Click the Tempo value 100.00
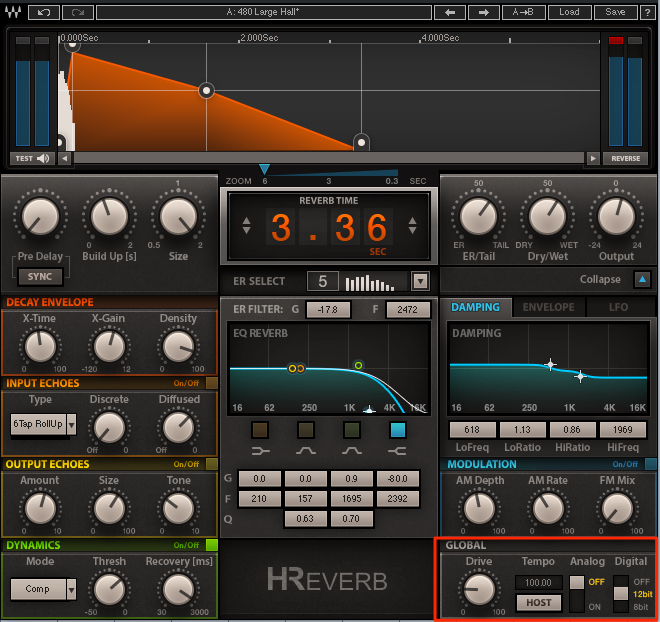Screen dimensions: 660x622 tap(538, 582)
